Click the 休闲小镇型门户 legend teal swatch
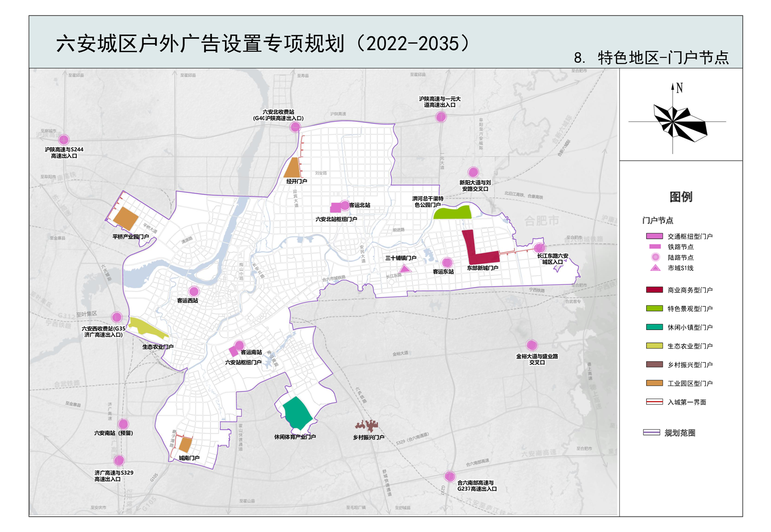 point(654,327)
